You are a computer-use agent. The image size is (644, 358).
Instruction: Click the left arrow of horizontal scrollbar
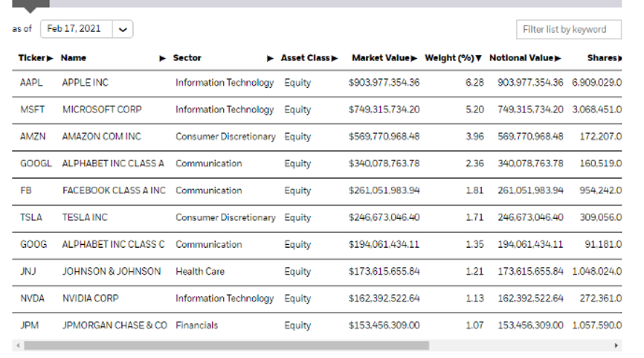pos(16,346)
